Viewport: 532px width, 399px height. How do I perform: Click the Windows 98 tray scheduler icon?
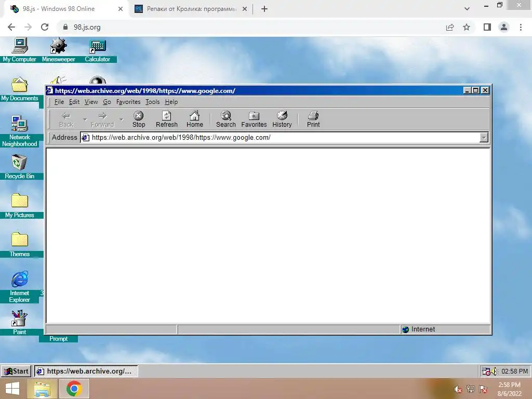(486, 371)
